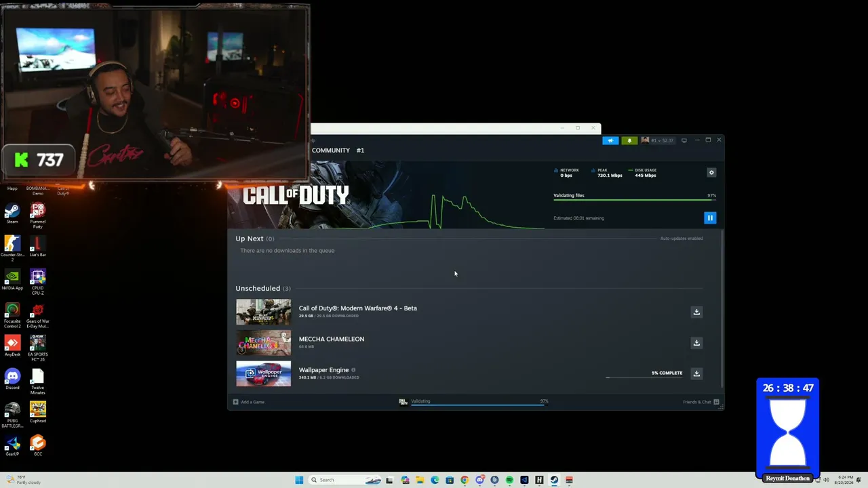Open the weather widget on the taskbar

point(22,480)
